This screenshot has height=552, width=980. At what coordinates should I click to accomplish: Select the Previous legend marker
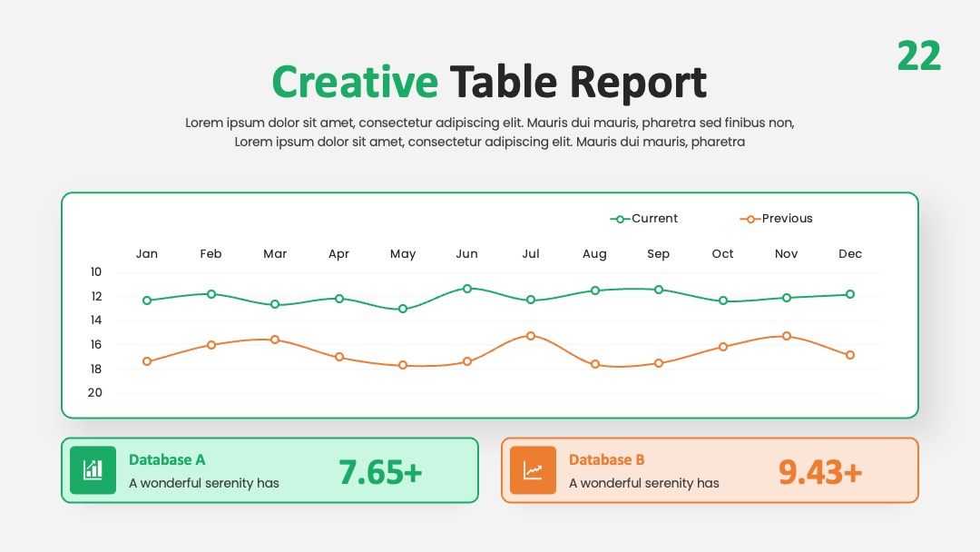[x=750, y=219]
